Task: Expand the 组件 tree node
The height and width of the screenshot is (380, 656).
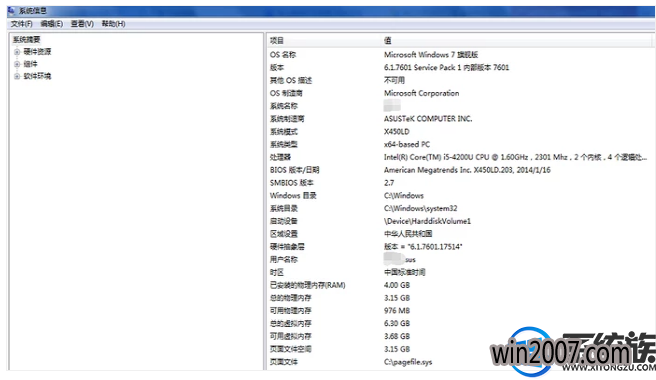Action: pos(17,64)
